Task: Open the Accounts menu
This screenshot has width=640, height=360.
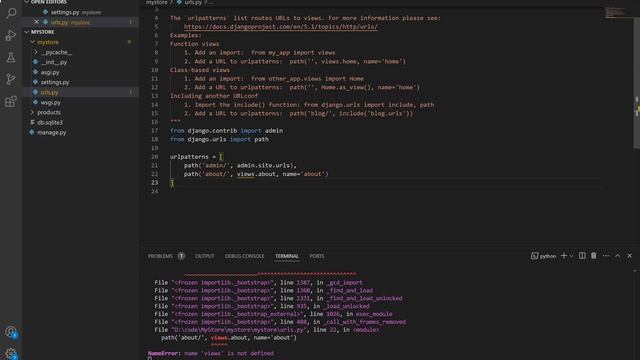Action: [11, 332]
